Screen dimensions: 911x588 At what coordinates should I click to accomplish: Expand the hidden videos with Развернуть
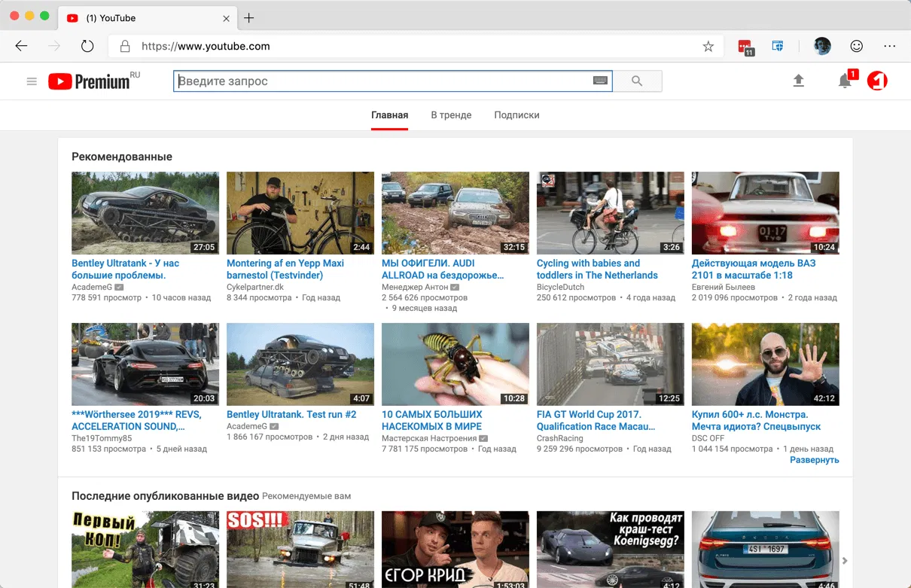(x=814, y=459)
